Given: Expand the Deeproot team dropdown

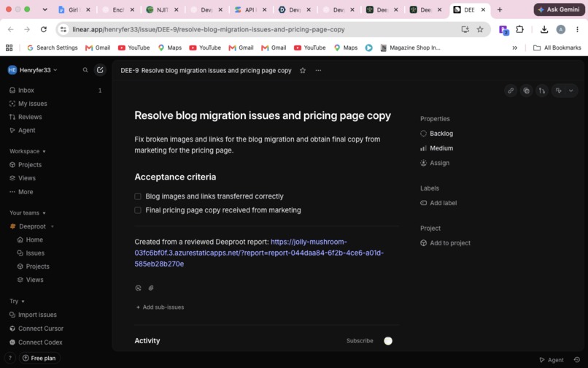Looking at the screenshot, I should coord(52,226).
